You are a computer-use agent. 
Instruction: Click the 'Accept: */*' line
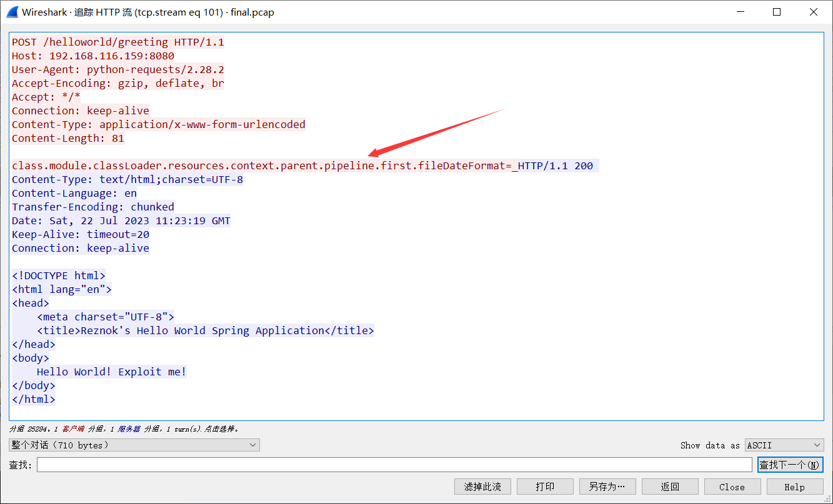click(x=46, y=97)
